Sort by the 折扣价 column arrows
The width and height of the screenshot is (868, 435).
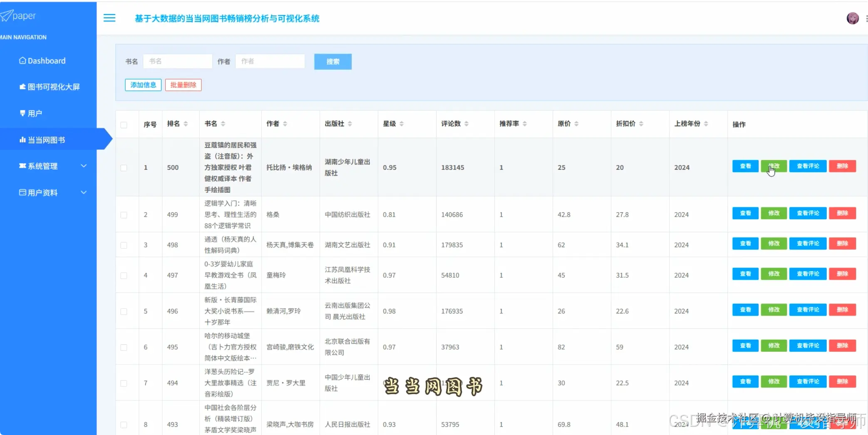(641, 124)
